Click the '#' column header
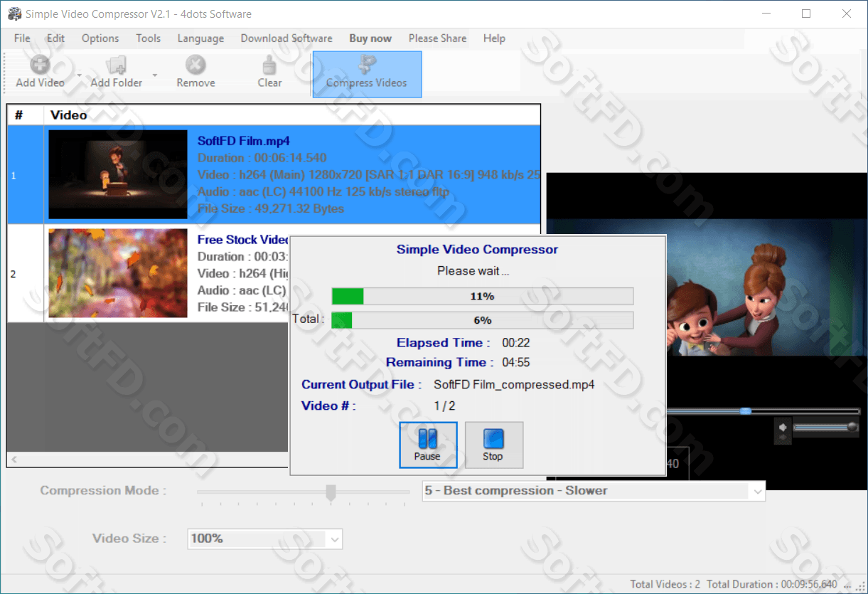This screenshot has height=594, width=868. click(19, 115)
